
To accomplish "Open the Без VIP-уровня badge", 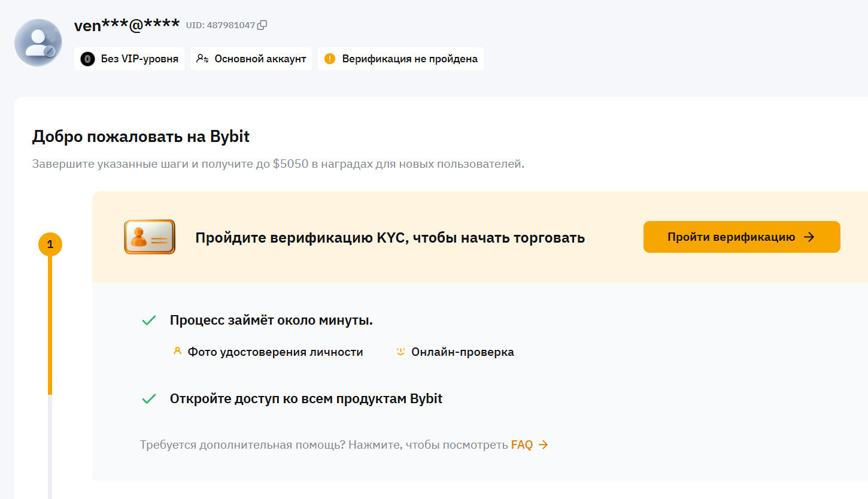I will click(x=129, y=59).
